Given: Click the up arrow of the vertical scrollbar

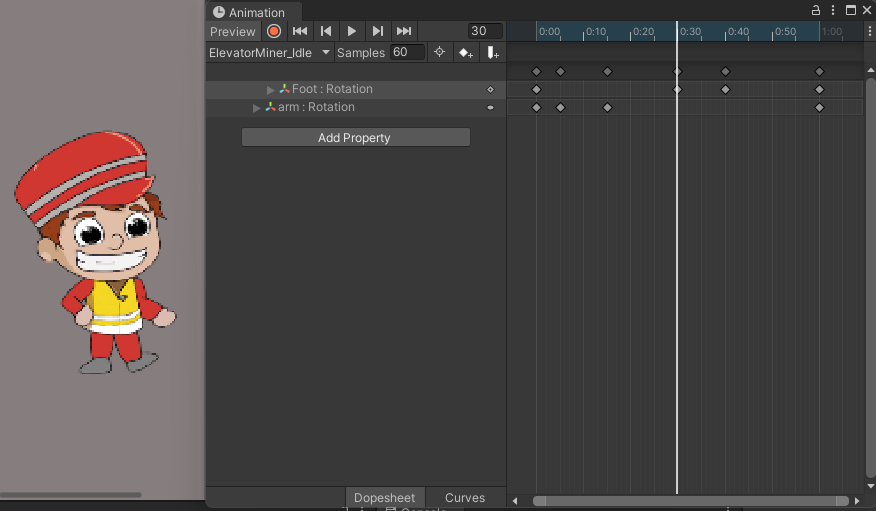Looking at the screenshot, I should 870,70.
